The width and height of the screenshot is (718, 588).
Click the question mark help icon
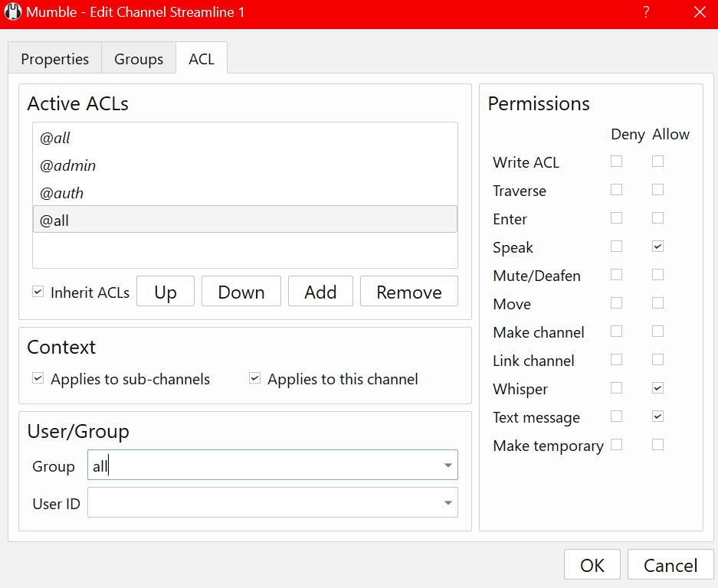click(646, 12)
